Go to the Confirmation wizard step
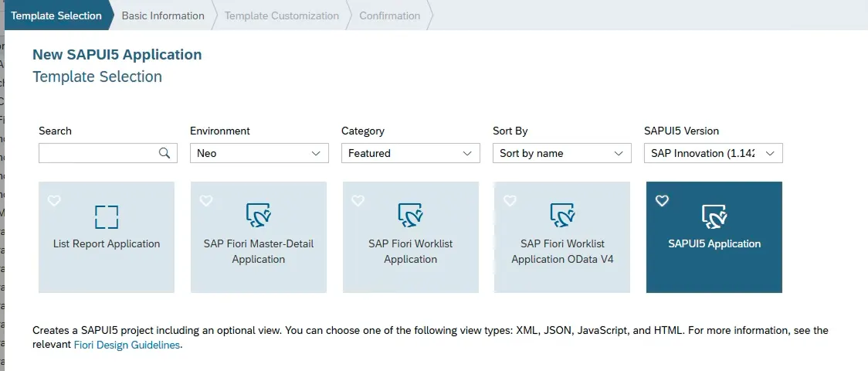 tap(390, 15)
